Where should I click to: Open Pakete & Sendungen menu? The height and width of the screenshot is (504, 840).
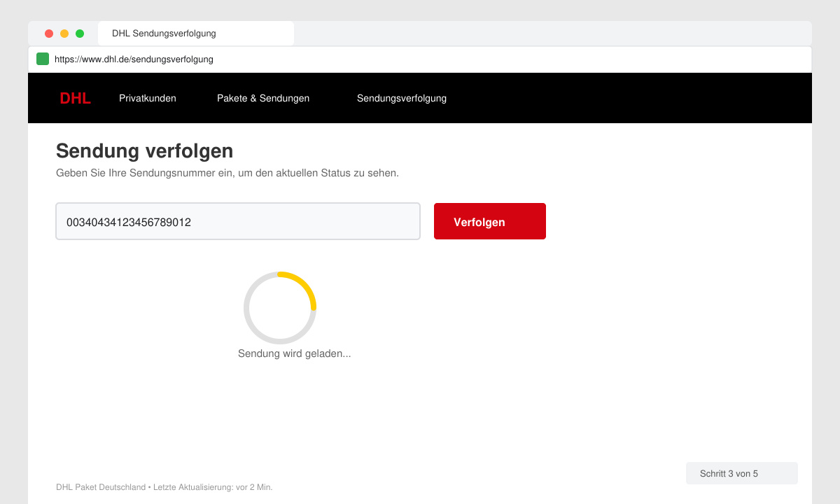click(263, 98)
